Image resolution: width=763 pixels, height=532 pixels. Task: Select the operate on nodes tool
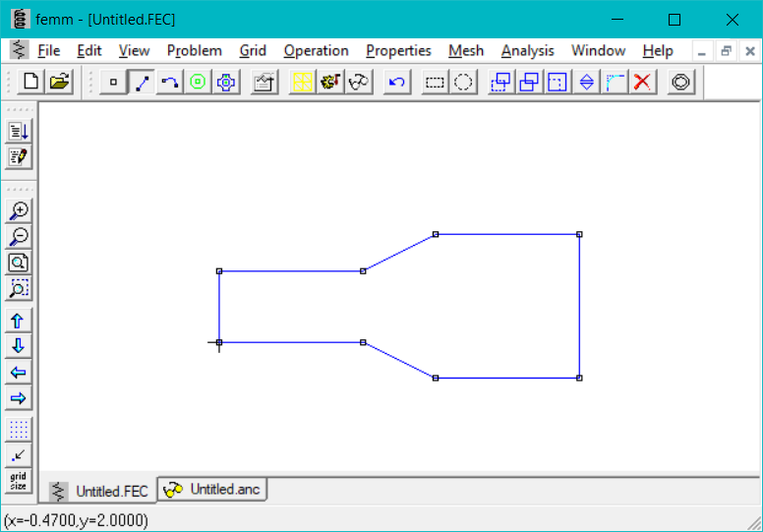coord(113,82)
